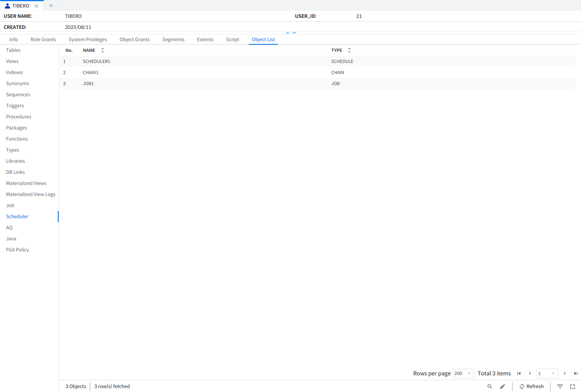Open the filter lines icon
The image size is (581, 392).
point(560,386)
